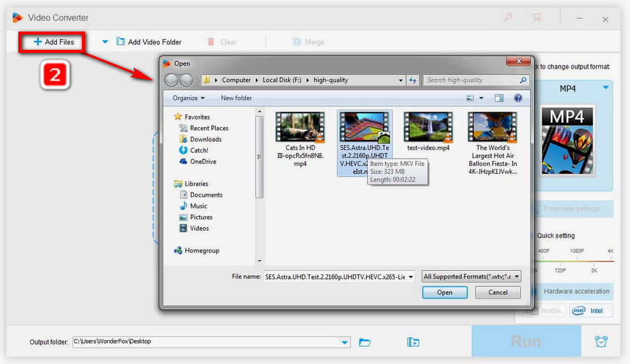This screenshot has height=364, width=630.
Task: Select Intel acceleration option
Action: [x=591, y=310]
